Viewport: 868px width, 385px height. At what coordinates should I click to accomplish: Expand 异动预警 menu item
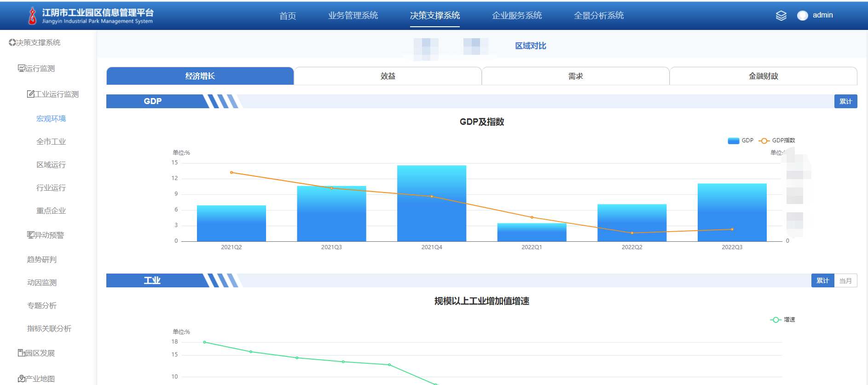click(49, 235)
